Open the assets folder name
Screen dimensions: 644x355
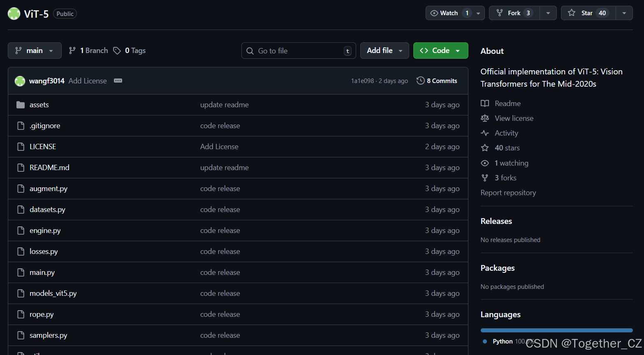[x=39, y=105]
